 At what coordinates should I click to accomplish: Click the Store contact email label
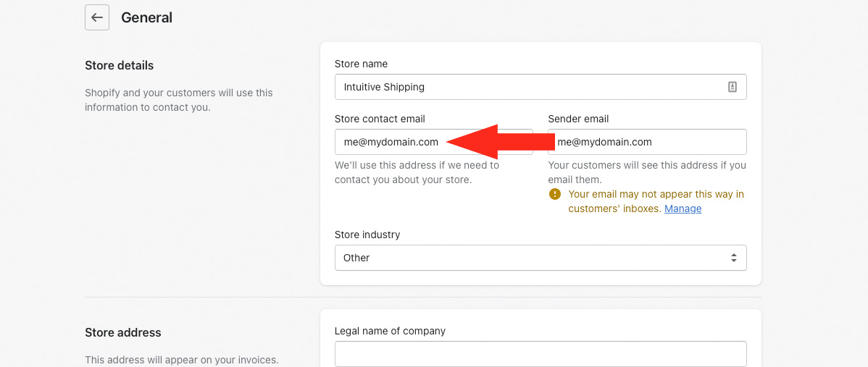pos(380,119)
